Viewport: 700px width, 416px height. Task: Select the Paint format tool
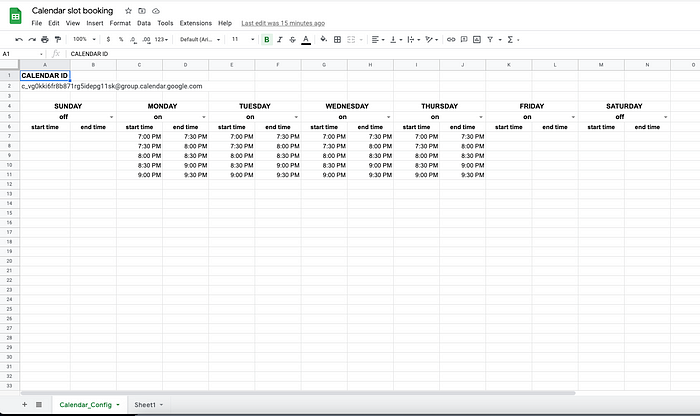[58, 40]
